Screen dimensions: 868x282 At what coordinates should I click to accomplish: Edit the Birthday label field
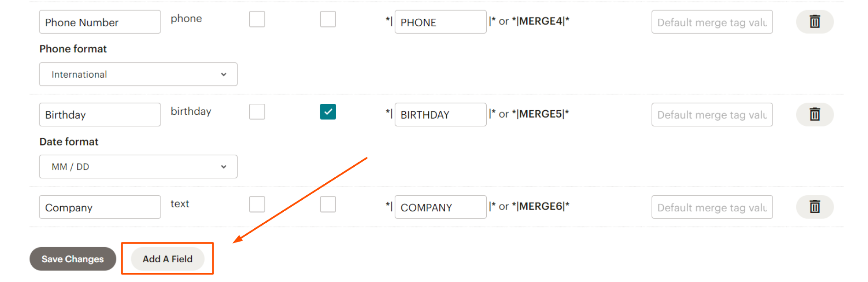point(100,115)
